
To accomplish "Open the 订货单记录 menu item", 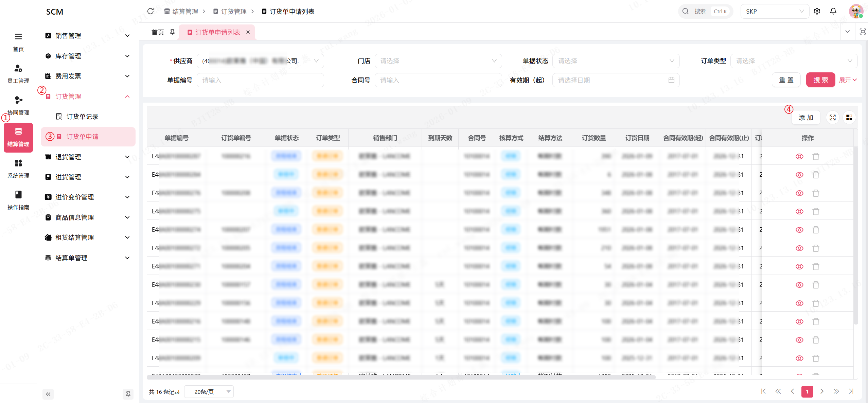I will pos(82,117).
